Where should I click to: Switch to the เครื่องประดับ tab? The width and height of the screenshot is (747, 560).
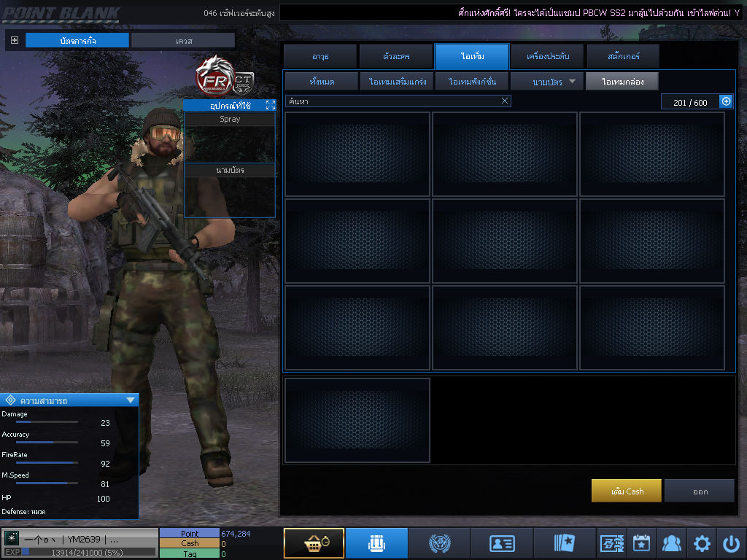[547, 56]
